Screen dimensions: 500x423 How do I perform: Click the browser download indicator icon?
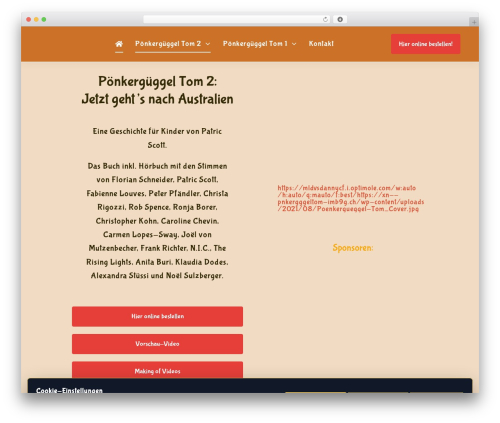(x=340, y=19)
